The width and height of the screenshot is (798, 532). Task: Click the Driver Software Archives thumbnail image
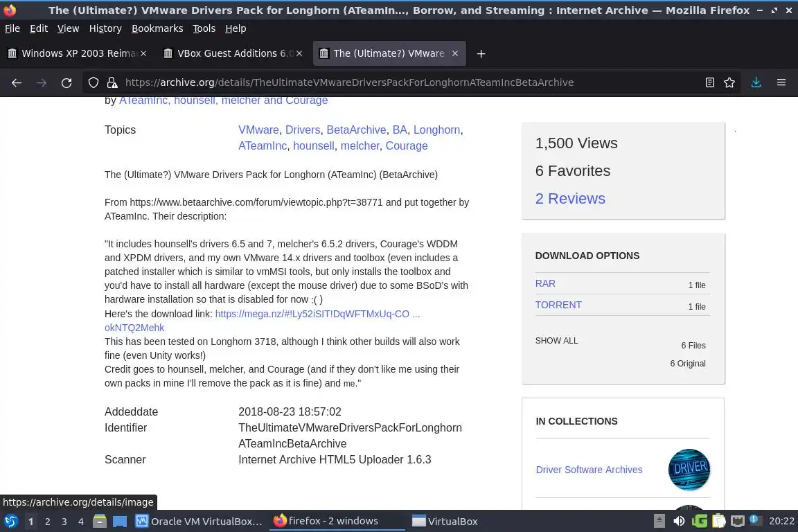(689, 470)
